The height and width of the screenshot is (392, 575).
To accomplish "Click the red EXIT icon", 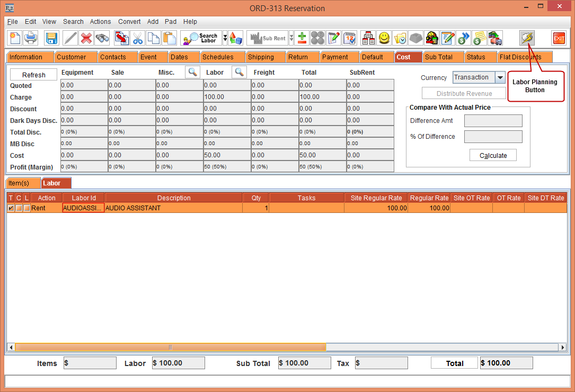I will 559,38.
